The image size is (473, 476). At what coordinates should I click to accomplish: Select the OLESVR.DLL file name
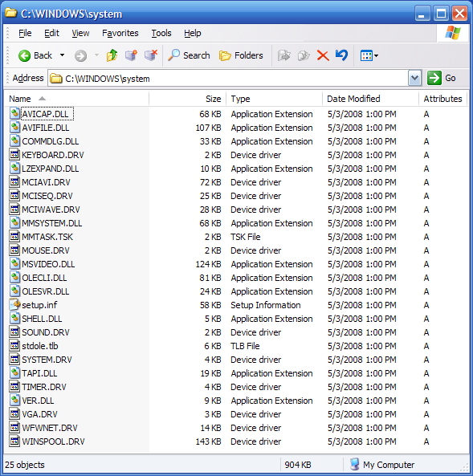[x=46, y=291]
